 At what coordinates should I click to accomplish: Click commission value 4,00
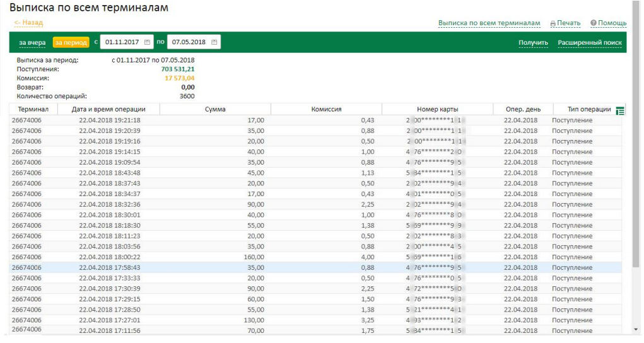coord(368,257)
